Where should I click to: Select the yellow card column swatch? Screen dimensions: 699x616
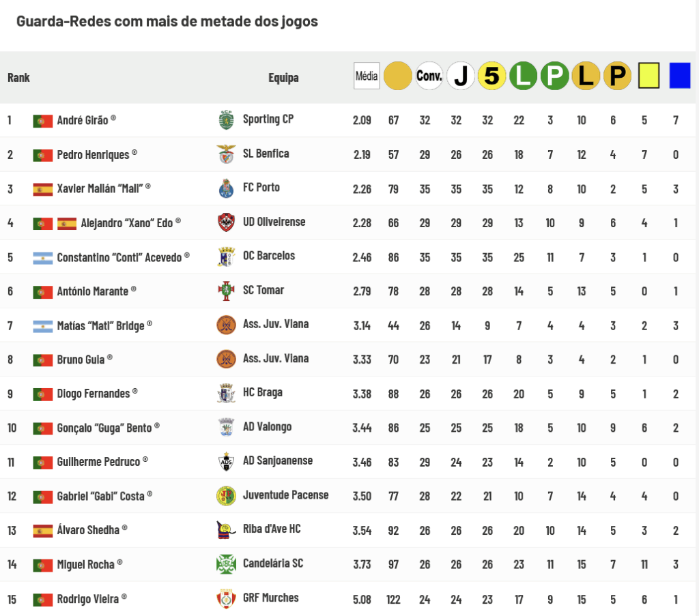pyautogui.click(x=648, y=76)
